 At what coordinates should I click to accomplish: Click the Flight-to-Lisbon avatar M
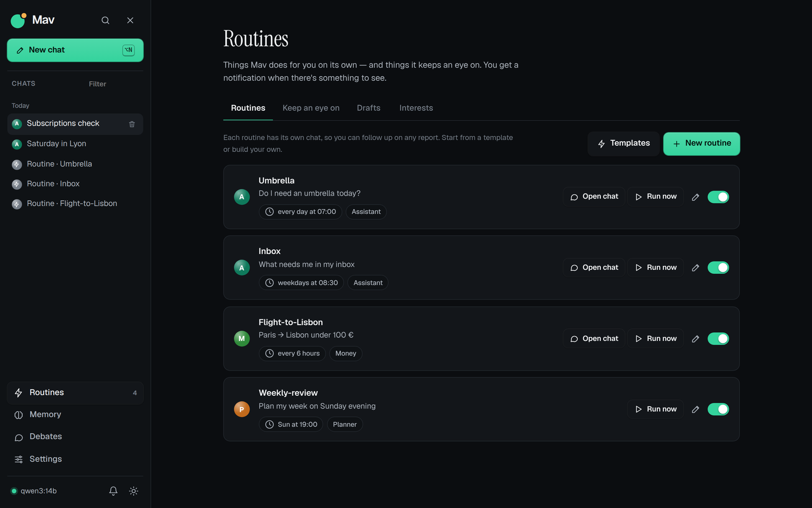click(x=242, y=338)
